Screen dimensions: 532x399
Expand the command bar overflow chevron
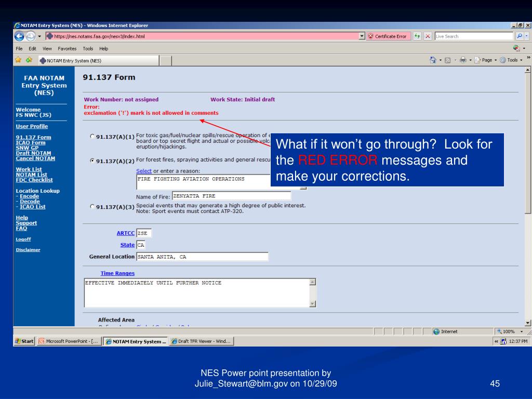tap(528, 58)
